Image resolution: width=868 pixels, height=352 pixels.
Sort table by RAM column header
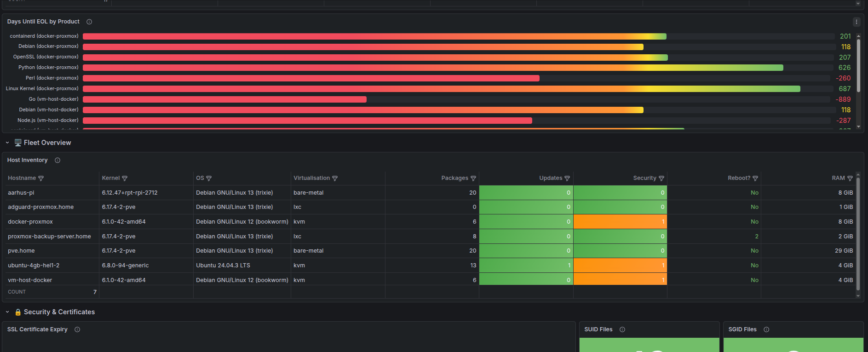pos(838,178)
